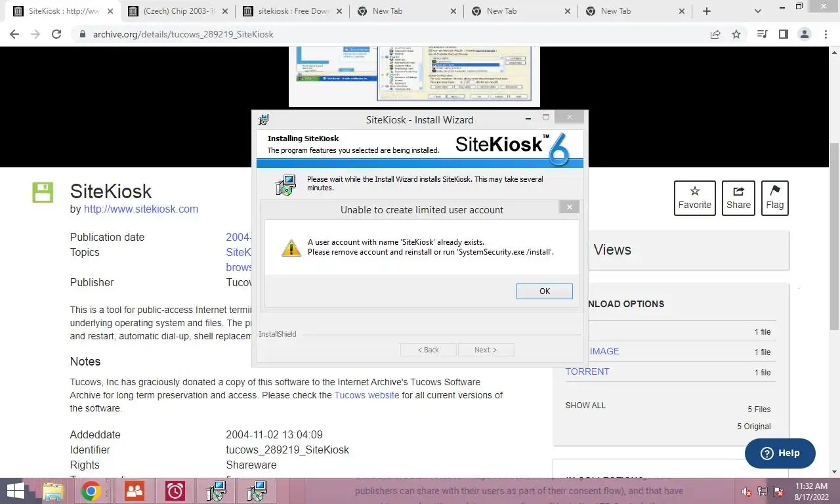Share this page via the Chrome toolbar icon

(x=715, y=34)
